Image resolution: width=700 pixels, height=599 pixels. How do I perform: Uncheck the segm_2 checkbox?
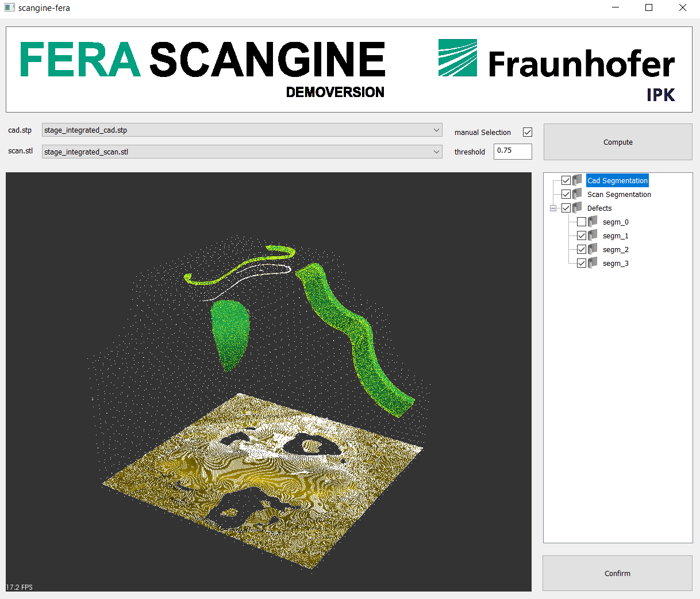(x=582, y=249)
